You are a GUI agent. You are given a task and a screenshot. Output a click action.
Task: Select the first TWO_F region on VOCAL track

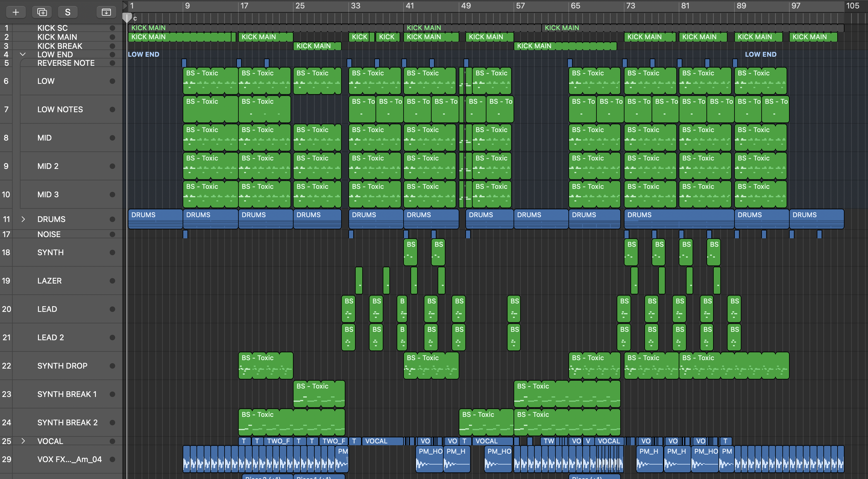tap(278, 441)
